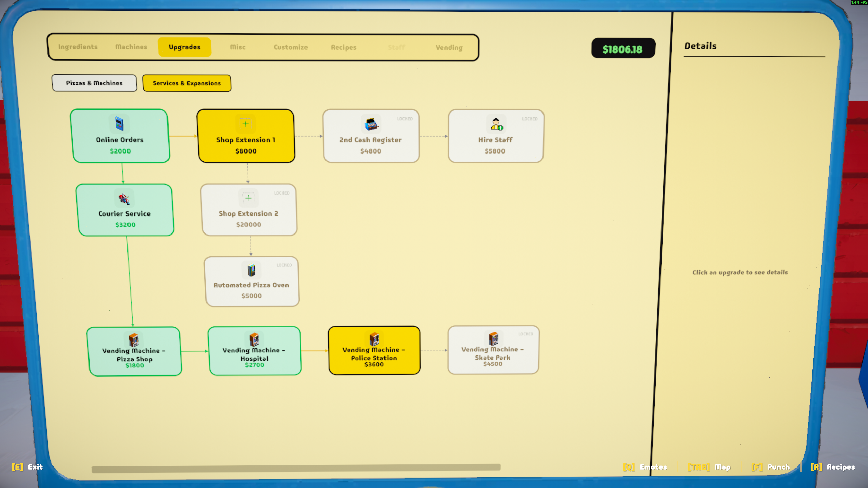Select Services & Expansions category

187,83
